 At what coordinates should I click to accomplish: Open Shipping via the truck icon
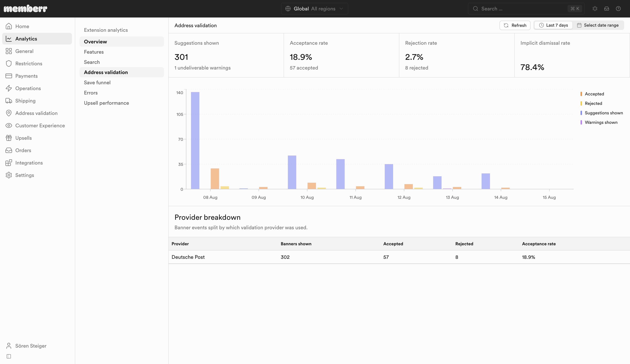9,101
